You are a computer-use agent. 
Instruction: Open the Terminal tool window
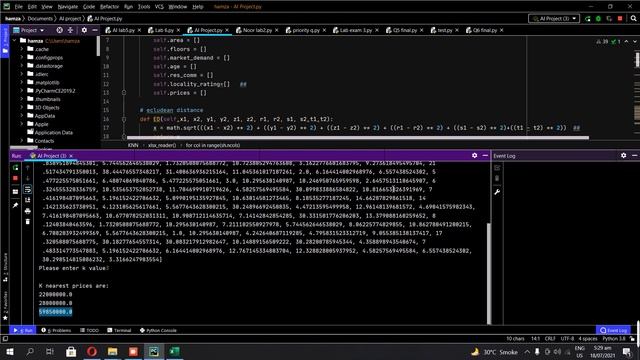(119, 330)
